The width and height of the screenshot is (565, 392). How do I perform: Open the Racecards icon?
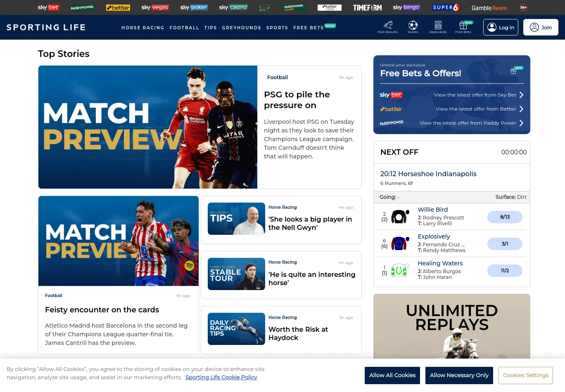[438, 26]
